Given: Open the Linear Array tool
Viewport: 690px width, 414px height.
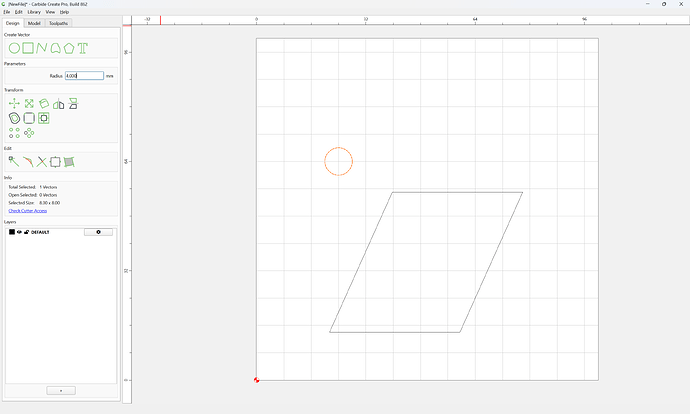Looking at the screenshot, I should coord(14,133).
